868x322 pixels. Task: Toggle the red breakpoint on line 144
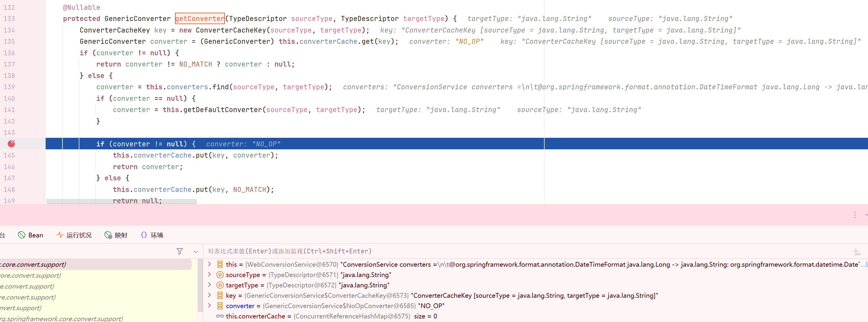point(12,144)
